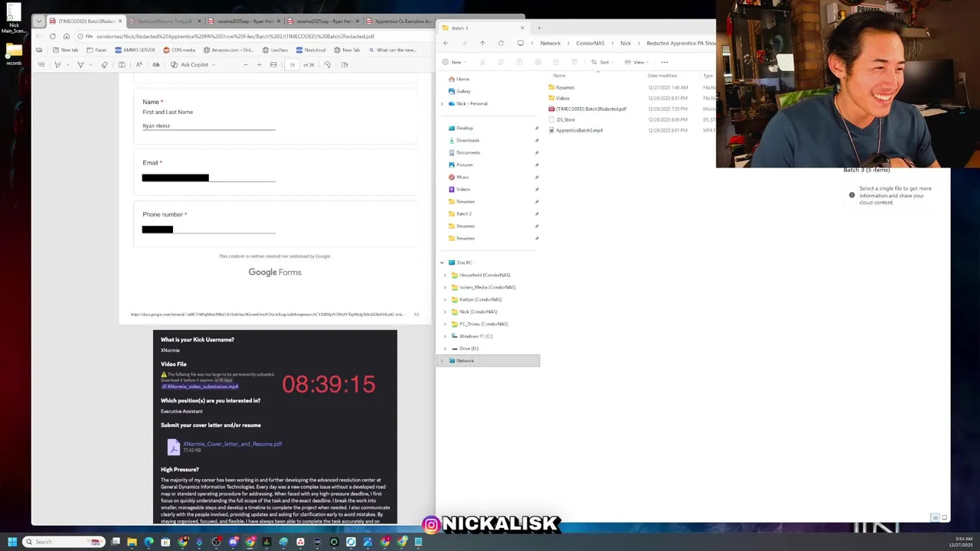
Task: Open the Amazon.com bookmark
Action: point(227,50)
